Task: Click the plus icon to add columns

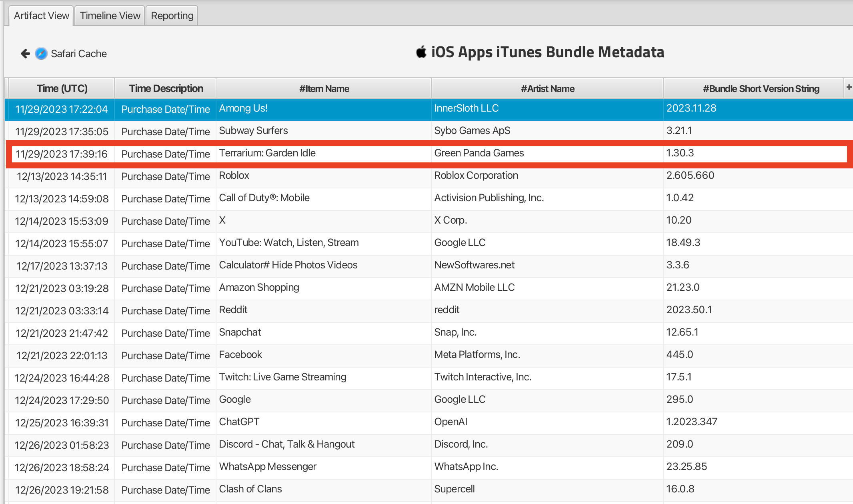Action: coord(849,87)
